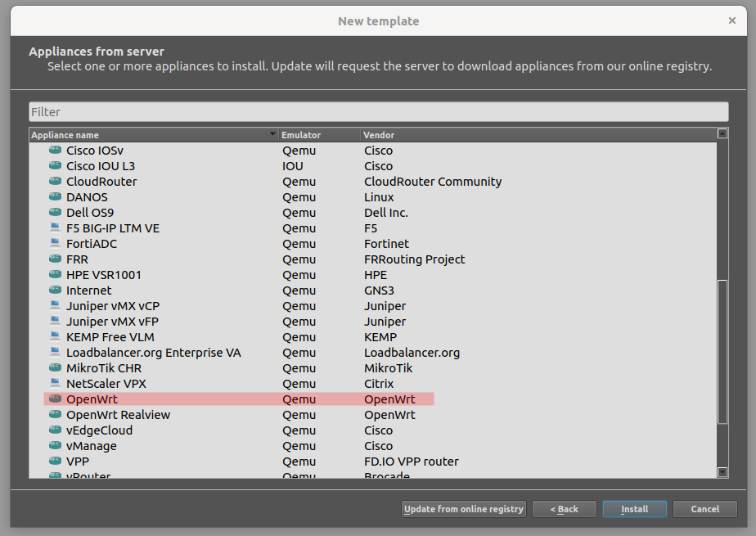Click the Loadbalancer.org Enterprise VA icon

click(55, 353)
